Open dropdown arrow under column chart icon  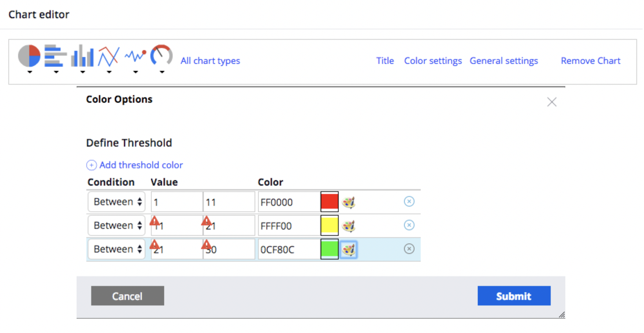click(83, 72)
